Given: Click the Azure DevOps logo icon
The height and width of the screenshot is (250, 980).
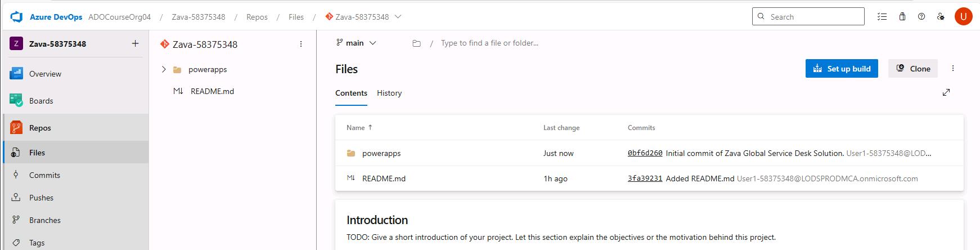Looking at the screenshot, I should [x=16, y=17].
